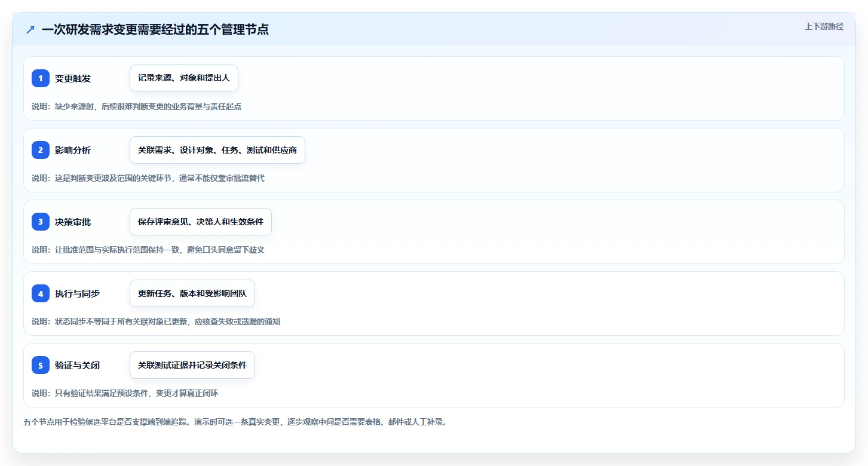Click the note starting 说明：缺少来源时
868x466 pixels.
(136, 106)
